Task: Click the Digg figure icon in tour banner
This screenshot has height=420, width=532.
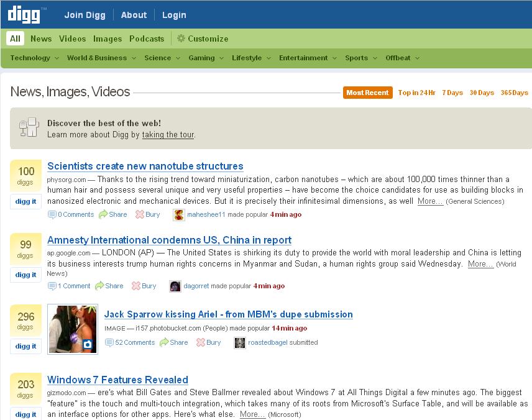Action: tap(29, 127)
